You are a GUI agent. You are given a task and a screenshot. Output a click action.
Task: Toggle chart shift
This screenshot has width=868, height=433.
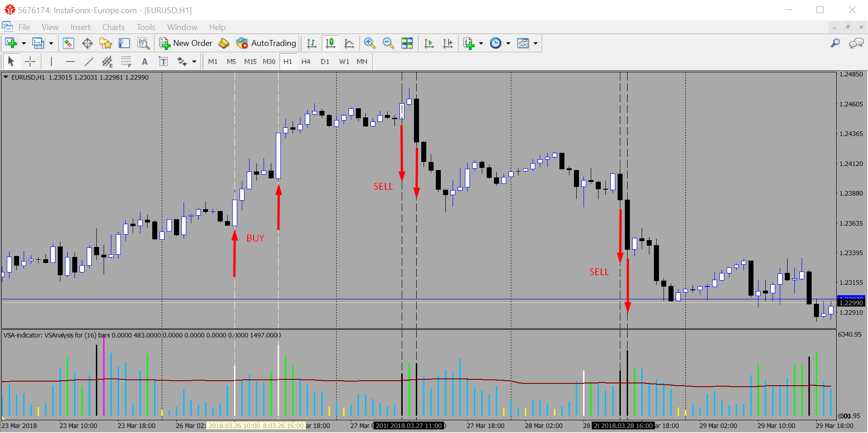coord(448,43)
